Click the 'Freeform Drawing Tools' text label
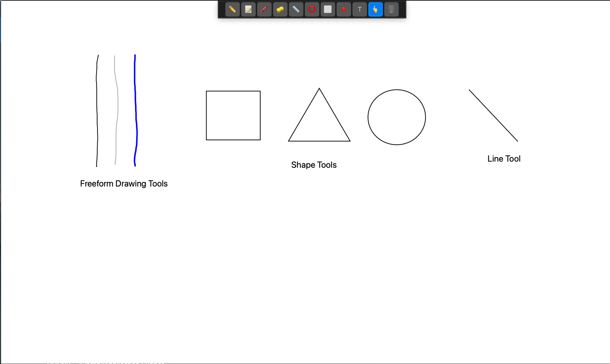 point(124,184)
